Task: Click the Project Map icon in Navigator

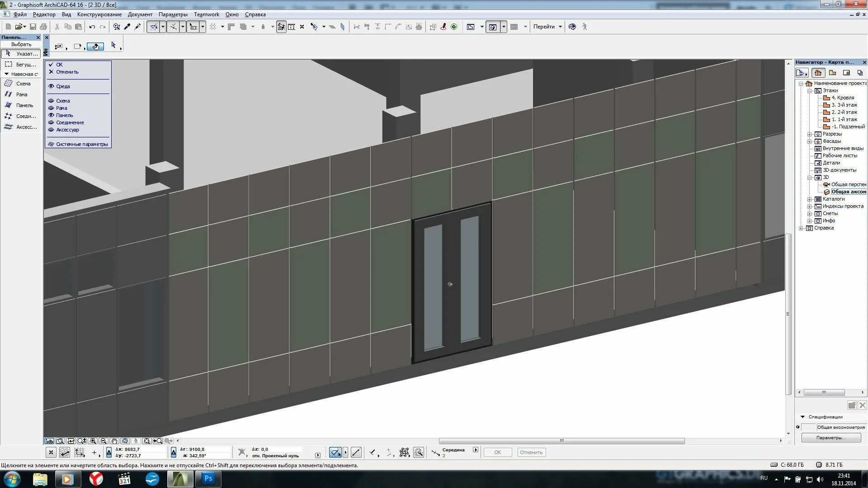Action: click(x=818, y=73)
